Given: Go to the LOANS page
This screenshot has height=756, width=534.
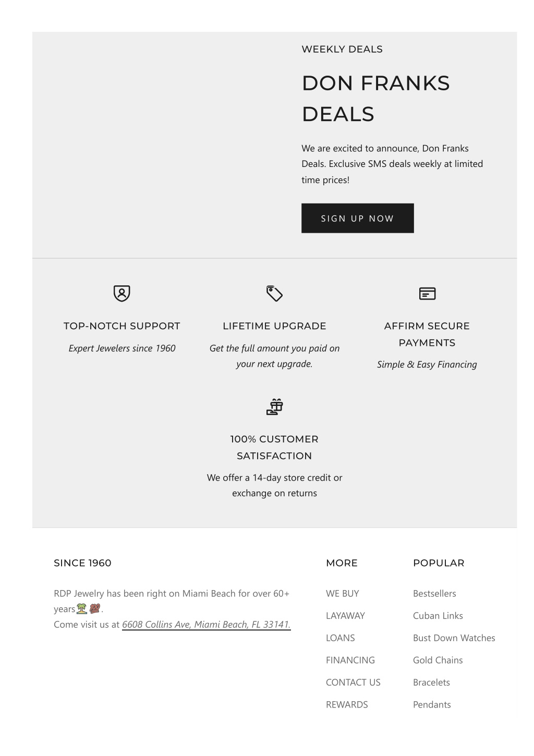Looking at the screenshot, I should pos(340,638).
